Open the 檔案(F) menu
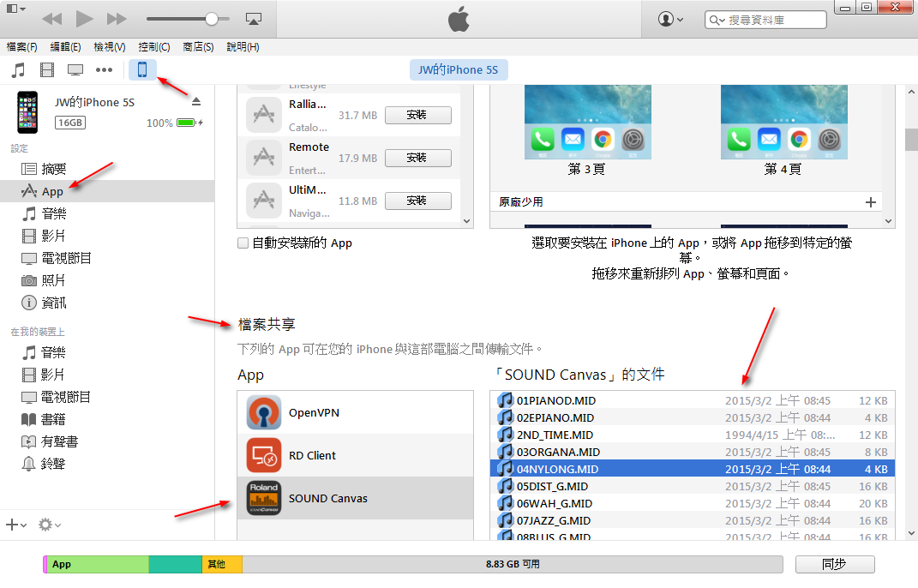 [x=21, y=47]
